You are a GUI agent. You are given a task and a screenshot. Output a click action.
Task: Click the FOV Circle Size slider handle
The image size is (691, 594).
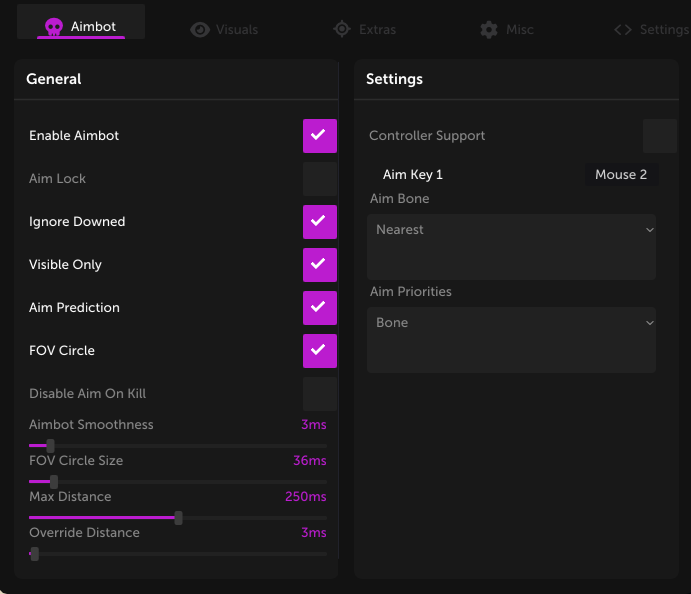click(x=54, y=482)
